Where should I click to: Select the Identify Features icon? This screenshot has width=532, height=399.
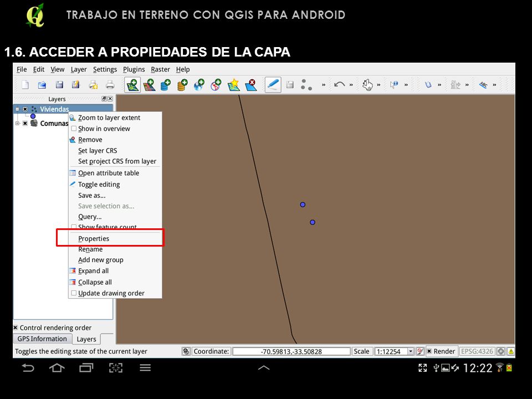point(394,84)
